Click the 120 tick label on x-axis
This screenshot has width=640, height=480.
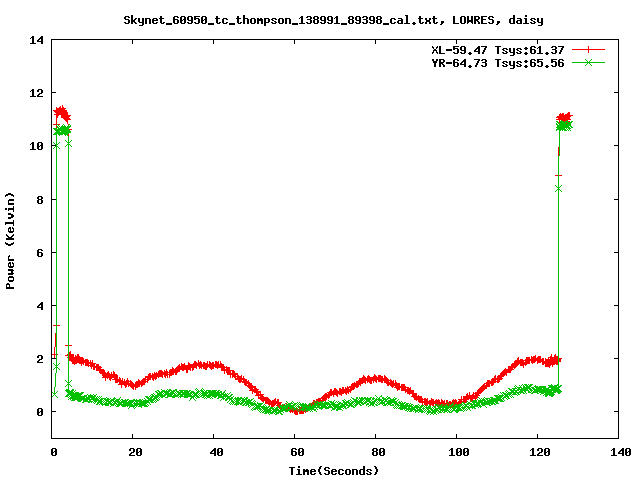[x=537, y=453]
